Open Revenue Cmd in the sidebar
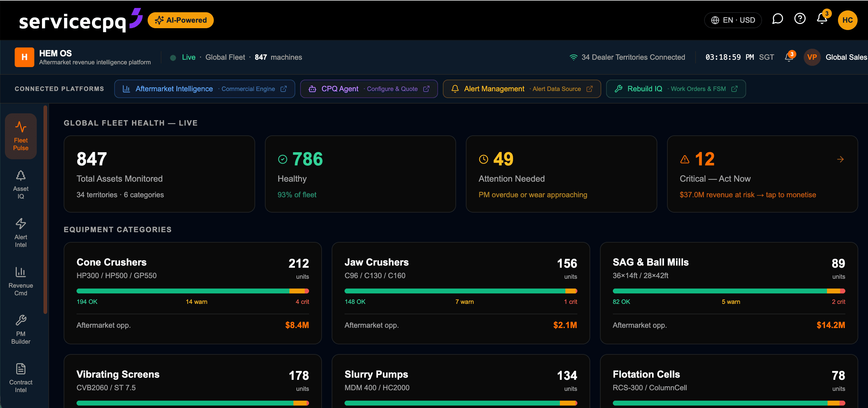This screenshot has width=868, height=408. point(21,281)
